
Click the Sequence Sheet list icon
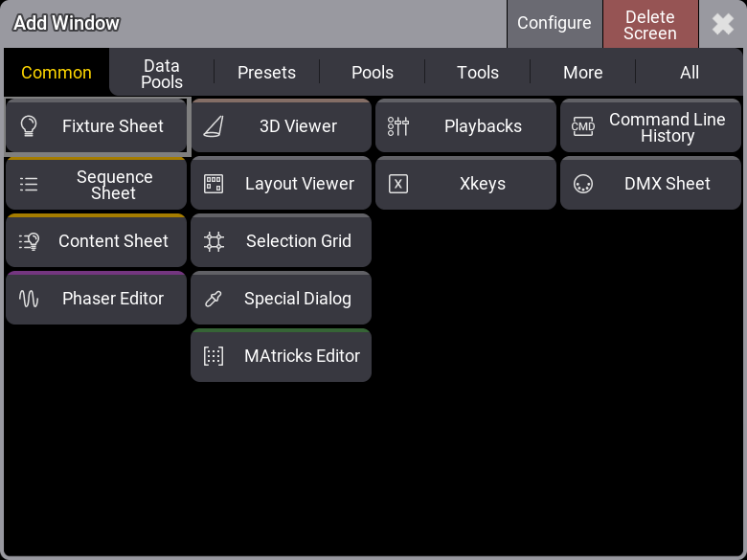[29, 185]
